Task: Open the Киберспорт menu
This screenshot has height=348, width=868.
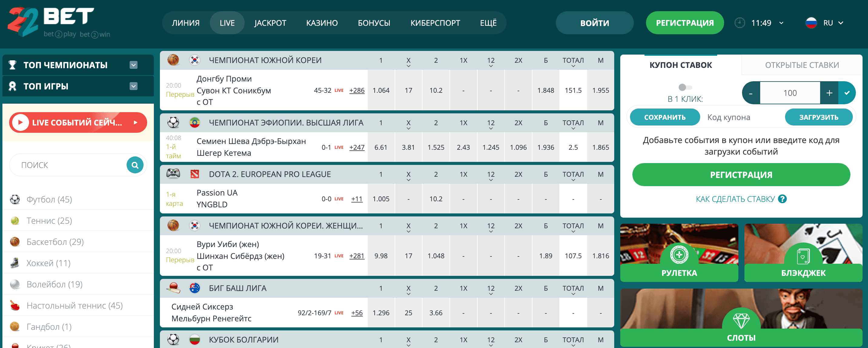Action: (x=435, y=23)
